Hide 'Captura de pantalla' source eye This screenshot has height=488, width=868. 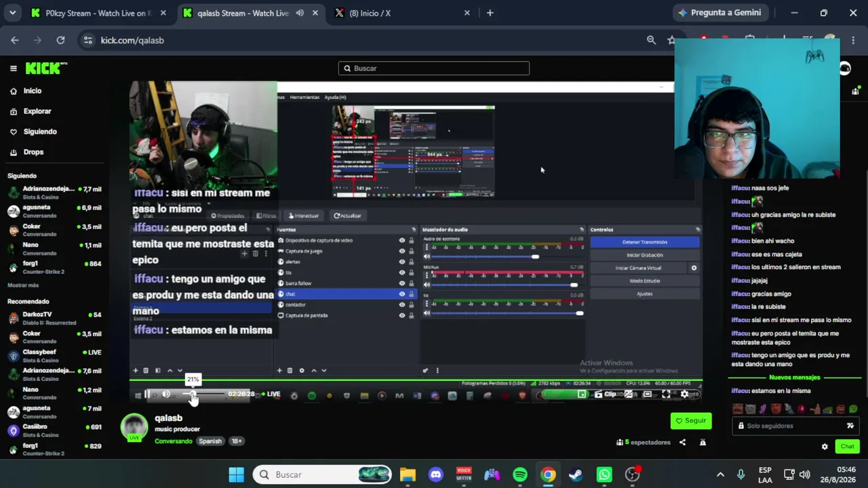[402, 316]
